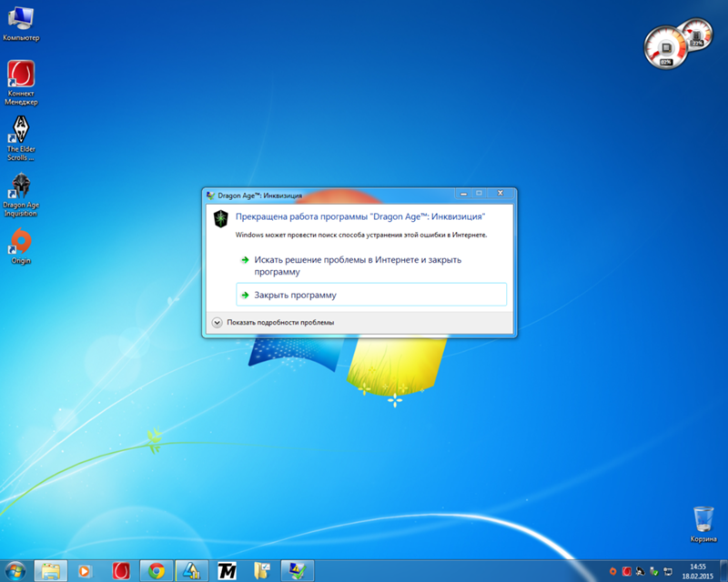The width and height of the screenshot is (728, 582).
Task: Open the speaker volume tray icon
Action: click(x=641, y=571)
